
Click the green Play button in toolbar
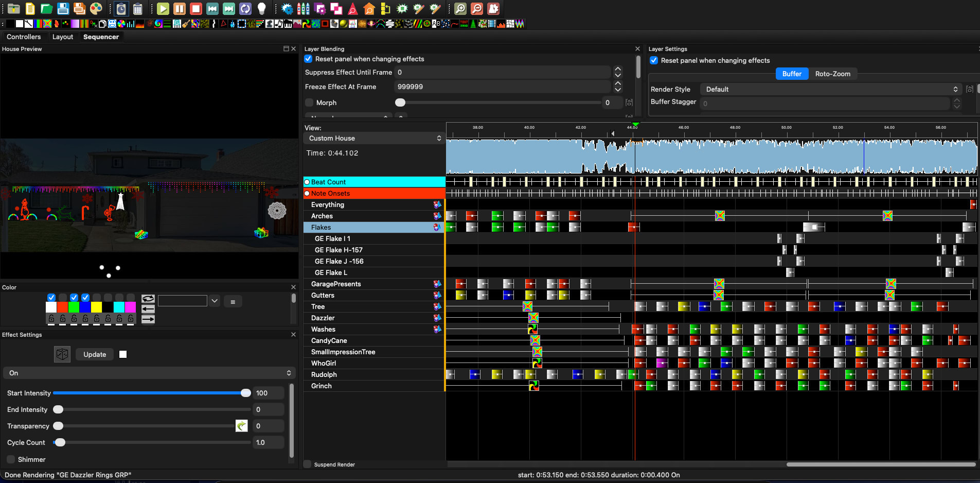coord(163,9)
